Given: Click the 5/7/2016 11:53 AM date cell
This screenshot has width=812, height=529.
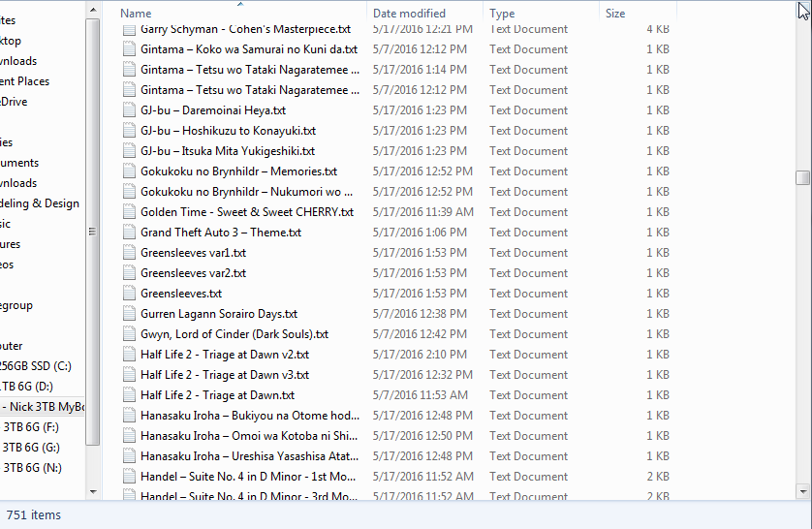Looking at the screenshot, I should click(420, 395).
